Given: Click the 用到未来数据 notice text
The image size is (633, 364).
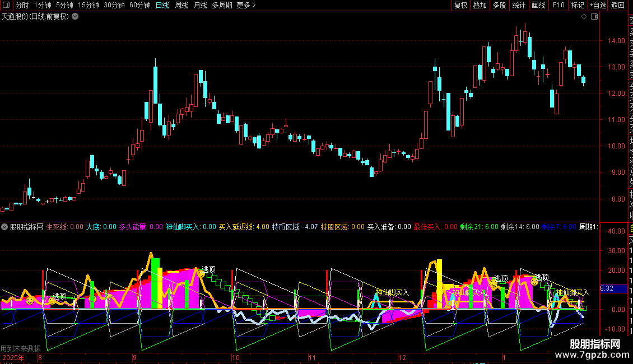Looking at the screenshot, I should tap(21, 348).
